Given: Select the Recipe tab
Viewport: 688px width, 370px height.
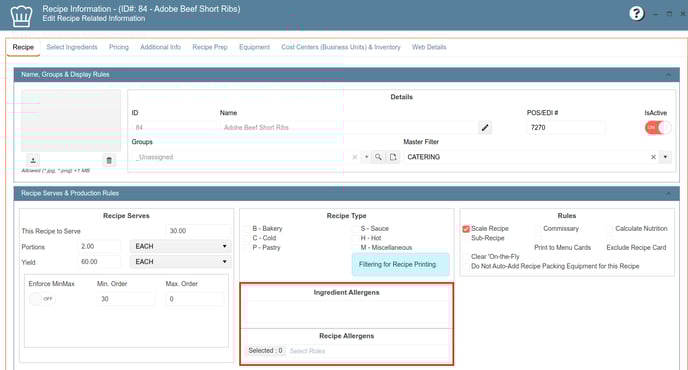Looking at the screenshot, I should [x=23, y=47].
